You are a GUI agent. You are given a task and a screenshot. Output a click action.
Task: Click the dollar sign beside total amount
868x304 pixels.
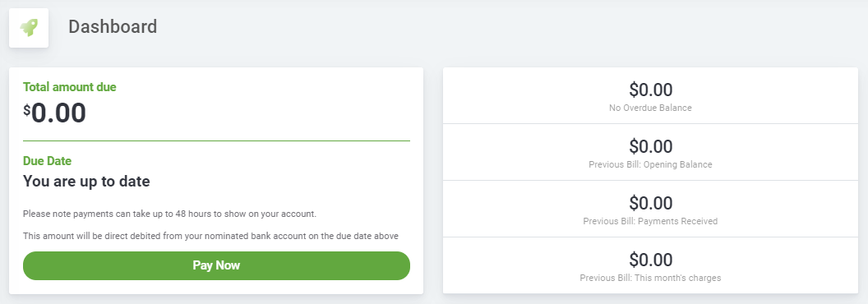[x=26, y=110]
